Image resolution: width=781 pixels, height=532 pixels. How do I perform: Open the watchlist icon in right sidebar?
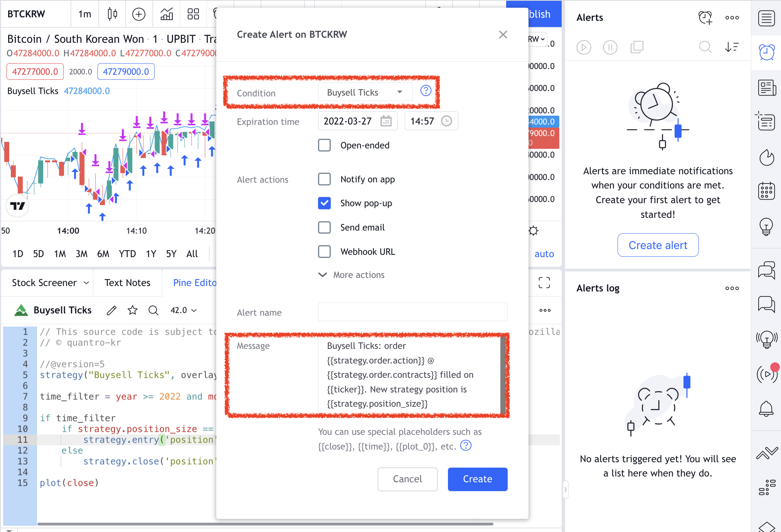click(766, 19)
